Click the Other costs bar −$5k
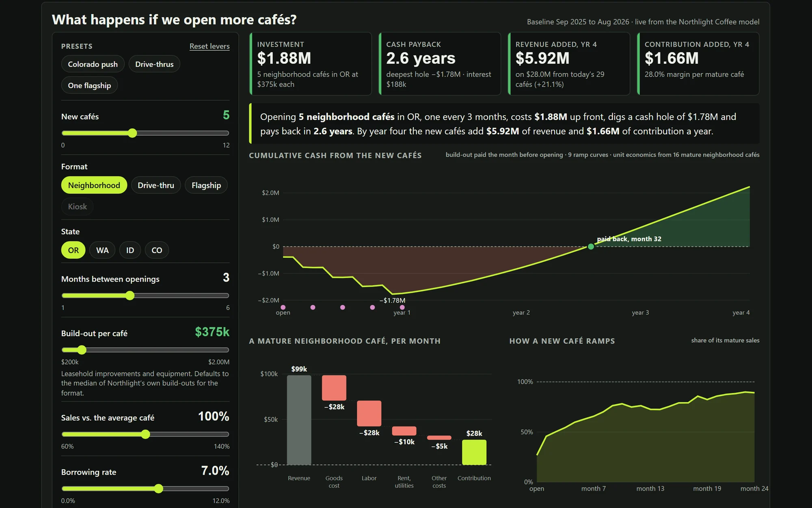This screenshot has width=812, height=508. coord(439,438)
